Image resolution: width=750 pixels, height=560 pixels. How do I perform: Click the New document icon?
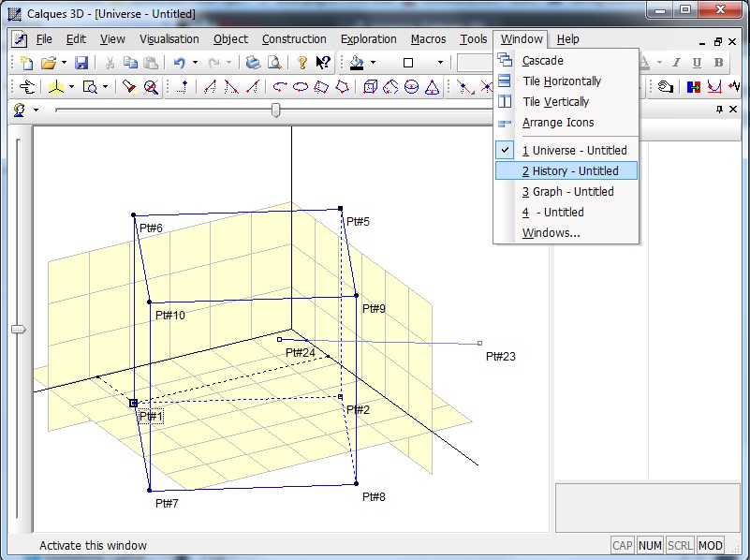(26, 63)
